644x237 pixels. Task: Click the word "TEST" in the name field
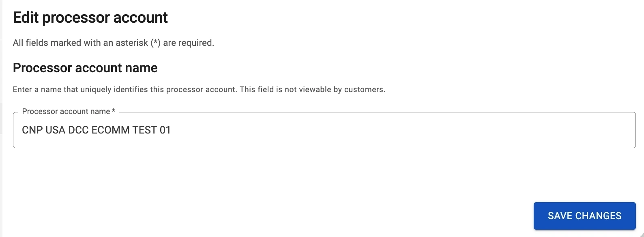148,130
